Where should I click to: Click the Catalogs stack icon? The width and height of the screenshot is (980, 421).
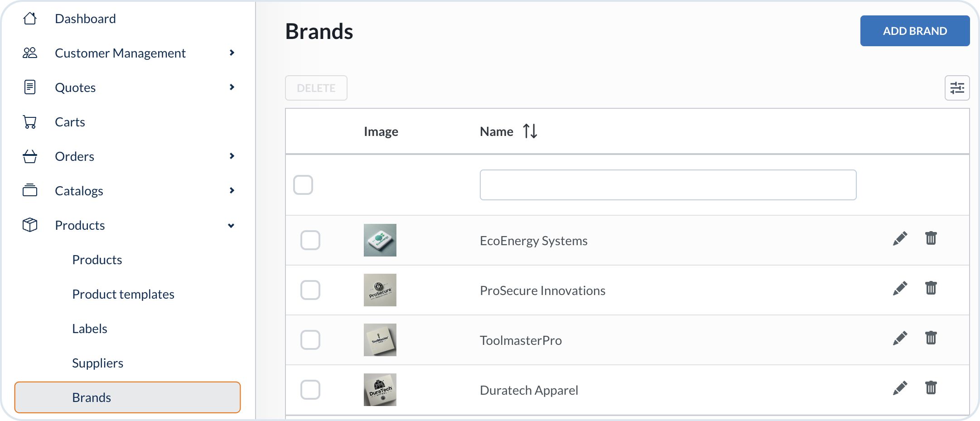30,190
